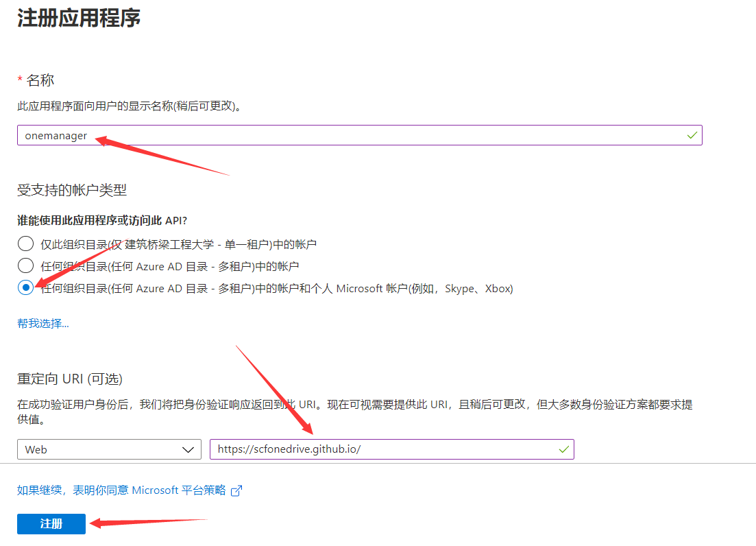Open the Microsoft 平台策略 agreement link
The image size is (756, 546).
121,490
